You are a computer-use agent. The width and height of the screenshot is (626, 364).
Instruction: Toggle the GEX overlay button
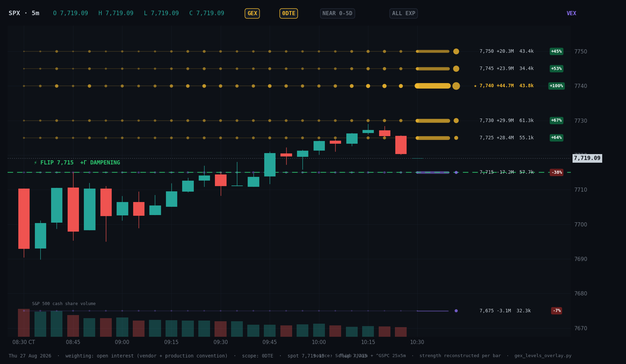click(252, 13)
